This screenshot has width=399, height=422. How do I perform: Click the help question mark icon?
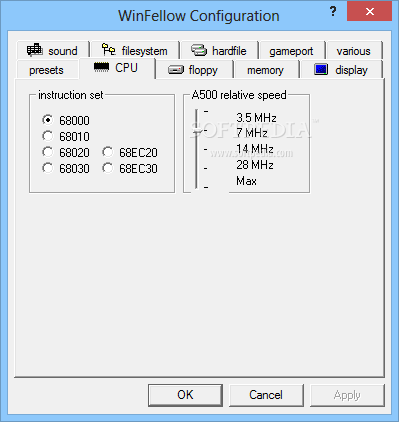333,12
